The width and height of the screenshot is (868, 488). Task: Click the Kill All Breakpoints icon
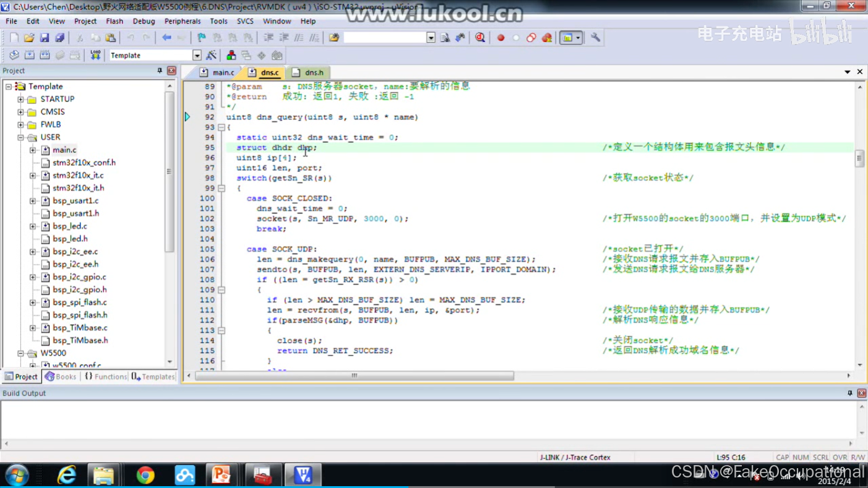(x=547, y=38)
